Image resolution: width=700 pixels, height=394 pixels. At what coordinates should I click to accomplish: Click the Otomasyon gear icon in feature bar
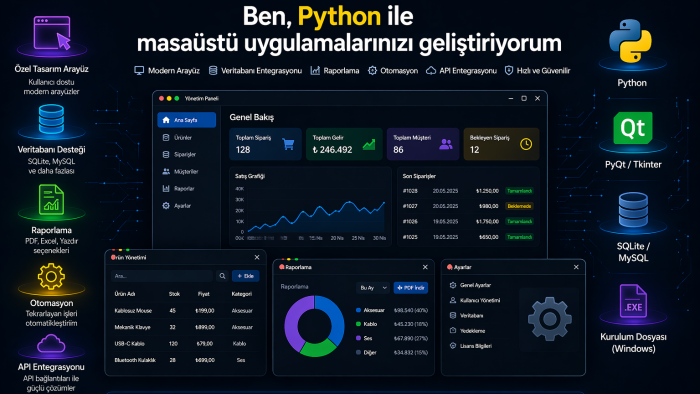(x=372, y=71)
